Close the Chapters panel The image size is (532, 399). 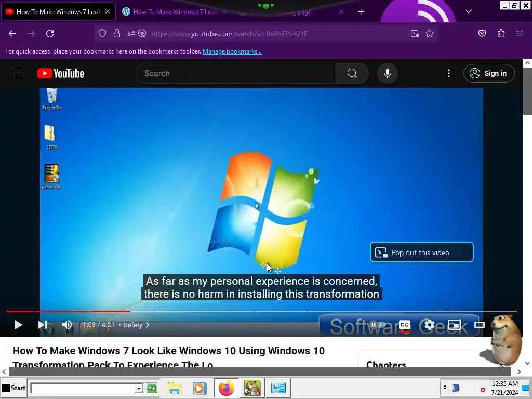501,365
